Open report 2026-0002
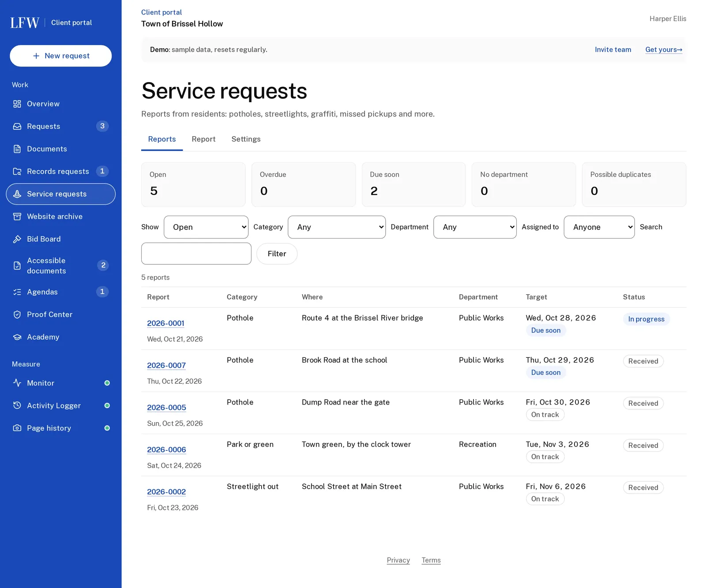Viewport: 706px width, 588px height. 166,492
